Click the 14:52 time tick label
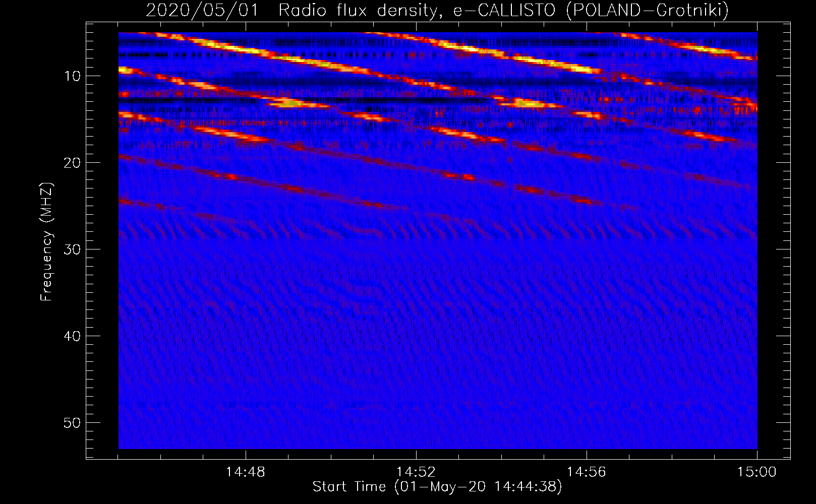The height and width of the screenshot is (504, 816). coord(416,472)
